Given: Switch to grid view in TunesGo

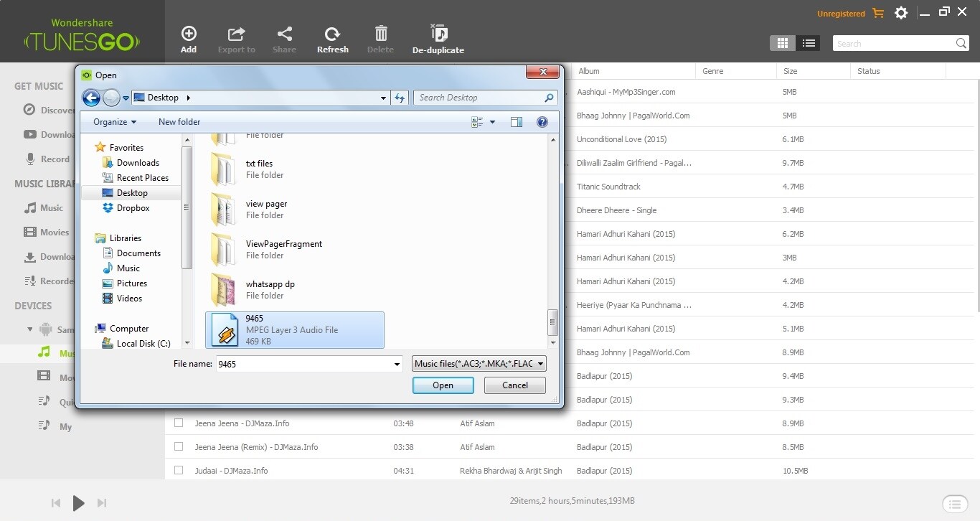Looking at the screenshot, I should click(783, 43).
